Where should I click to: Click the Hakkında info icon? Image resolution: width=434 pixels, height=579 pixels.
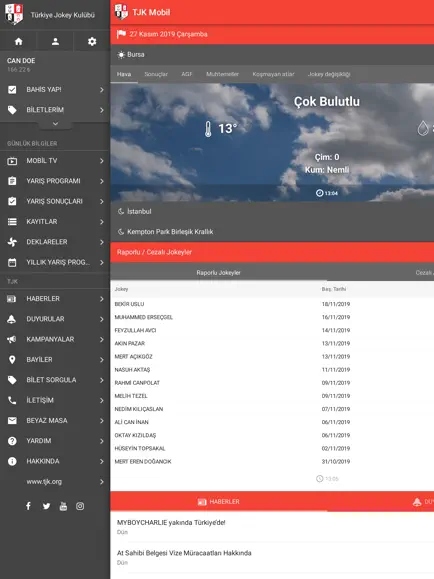click(12, 461)
